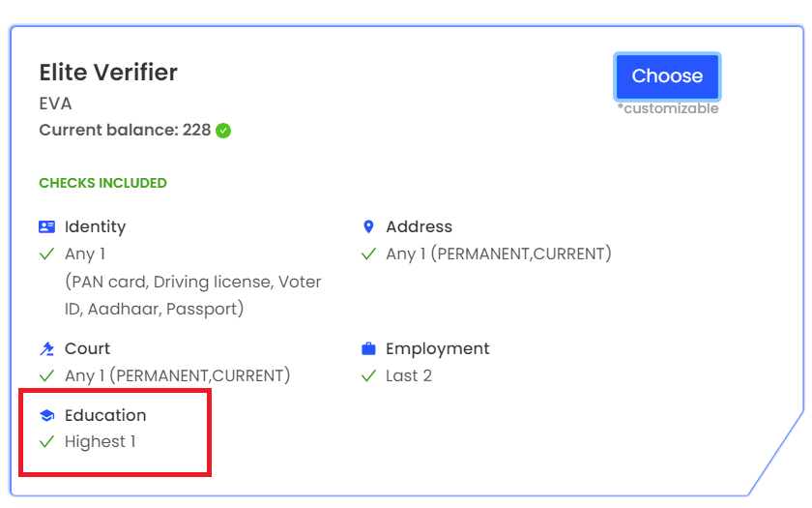
Task: Click the Court Any 1 checkmark
Action: point(47,375)
